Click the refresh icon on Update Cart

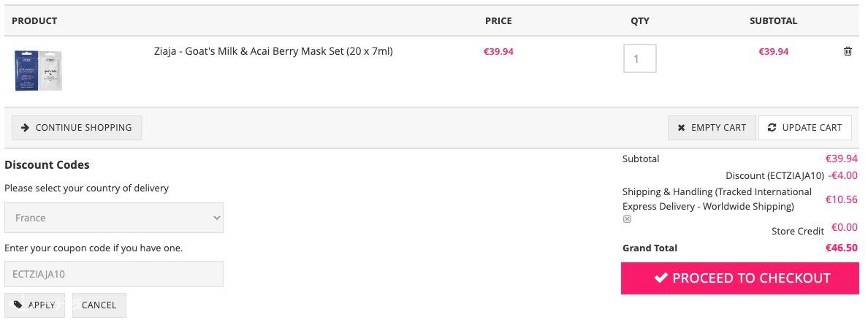pos(772,128)
